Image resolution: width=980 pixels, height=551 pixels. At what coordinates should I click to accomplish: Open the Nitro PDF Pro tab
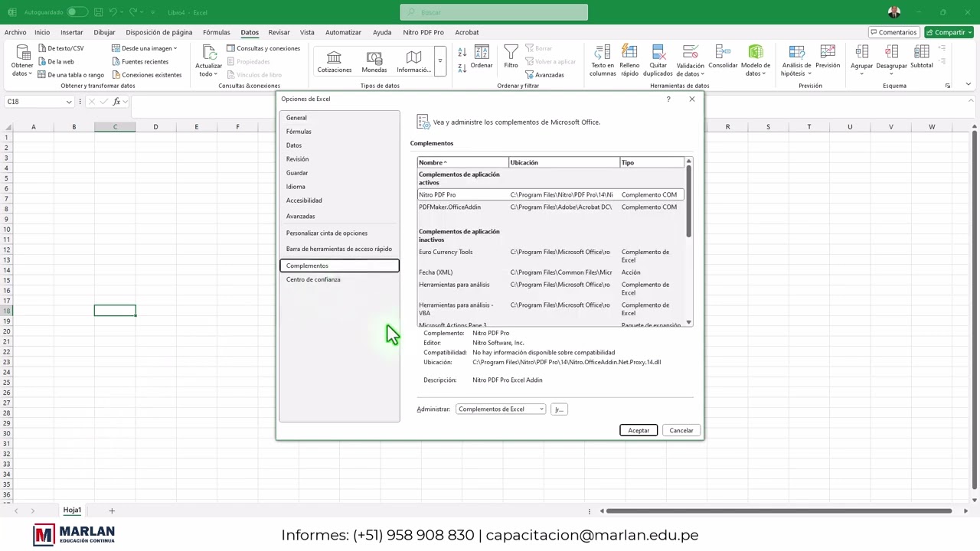coord(423,32)
